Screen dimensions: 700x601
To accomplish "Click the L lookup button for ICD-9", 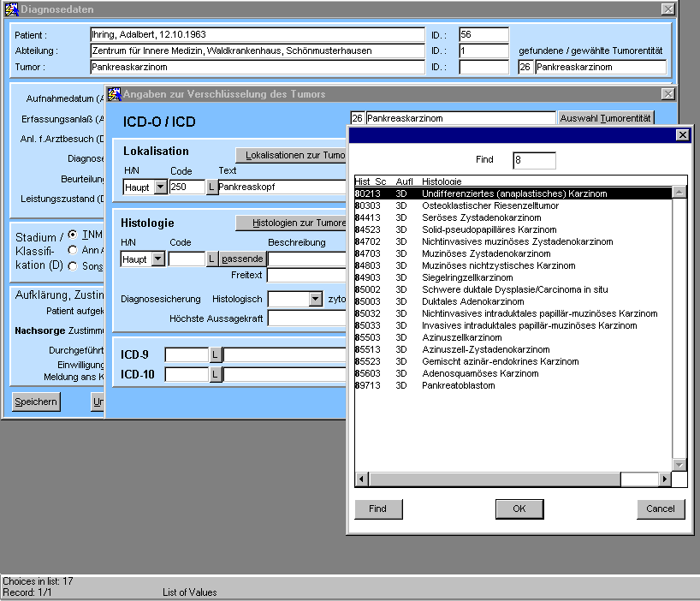I will click(216, 354).
